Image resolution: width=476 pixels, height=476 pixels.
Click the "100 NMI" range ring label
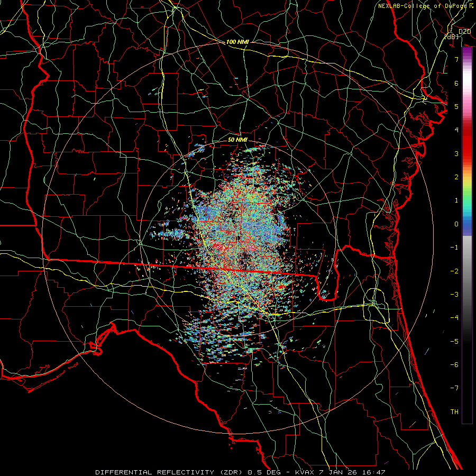click(237, 42)
